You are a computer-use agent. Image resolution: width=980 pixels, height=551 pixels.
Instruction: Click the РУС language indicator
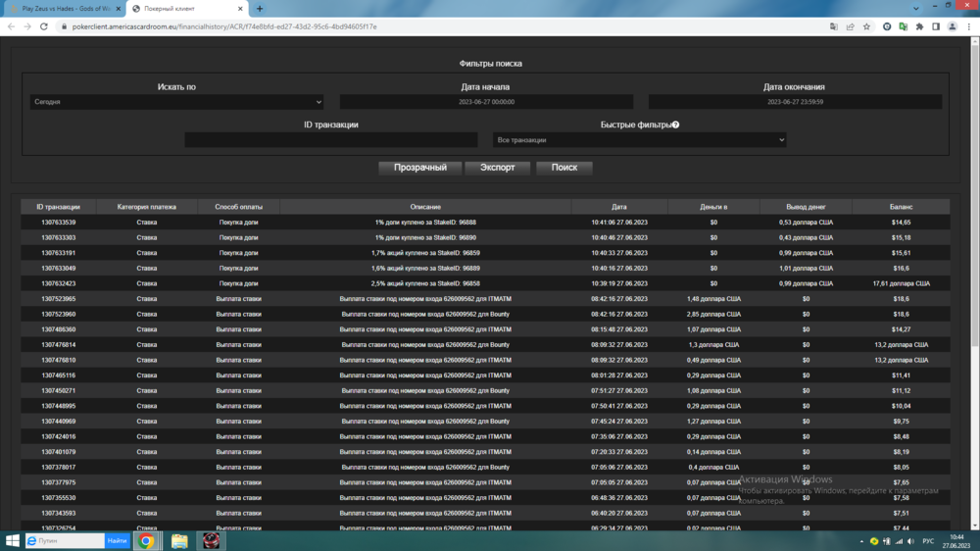(928, 541)
